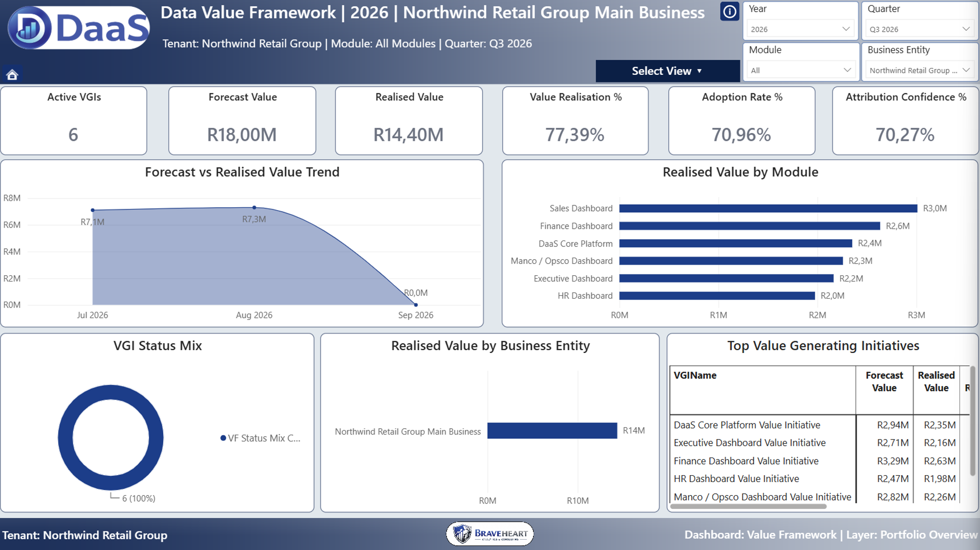This screenshot has width=980, height=550.
Task: Open the Select View menu
Action: pyautogui.click(x=667, y=71)
